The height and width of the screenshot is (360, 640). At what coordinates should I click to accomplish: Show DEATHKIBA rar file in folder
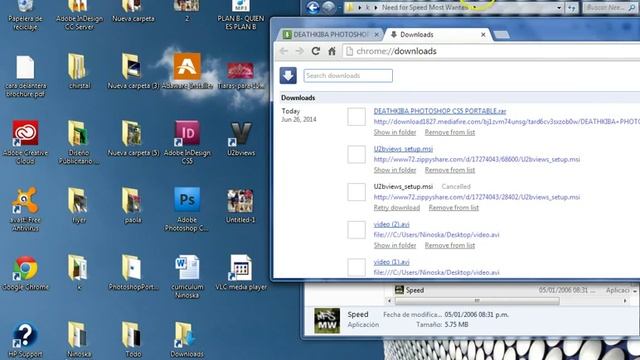coord(395,132)
